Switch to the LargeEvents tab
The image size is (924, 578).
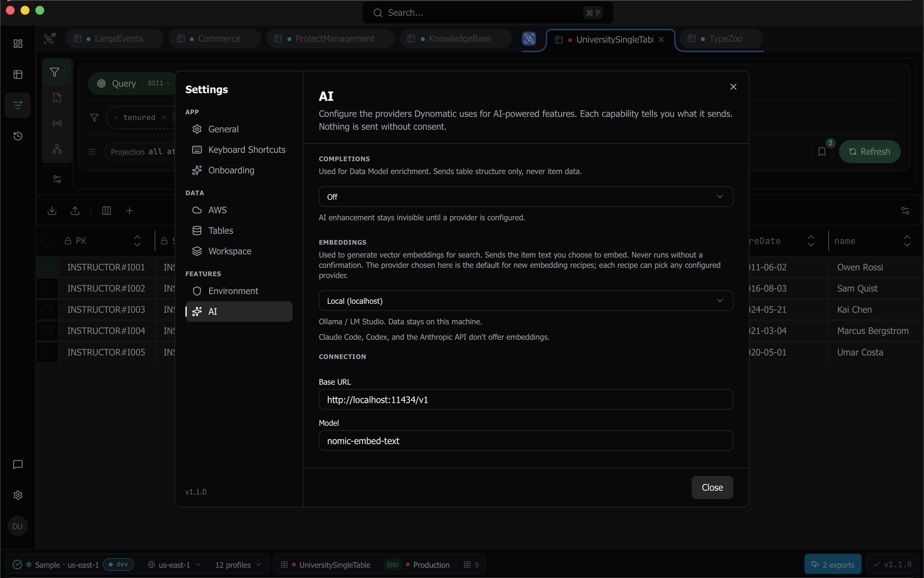coord(114,39)
